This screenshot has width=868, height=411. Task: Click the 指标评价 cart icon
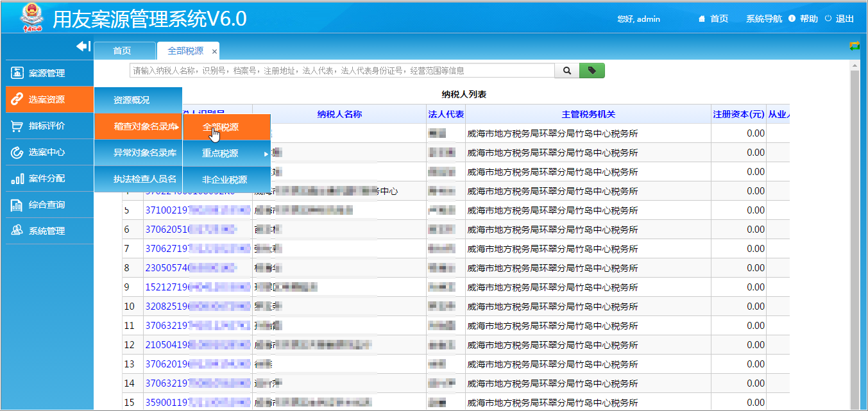coord(17,126)
